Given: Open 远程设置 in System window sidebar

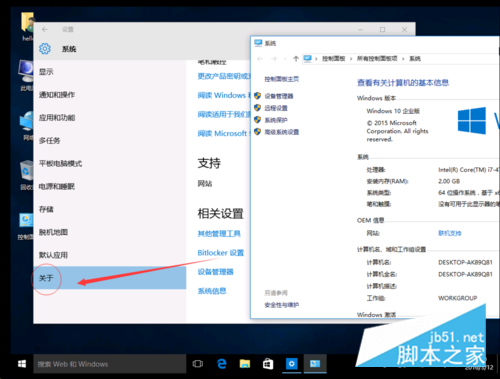Looking at the screenshot, I should 276,108.
